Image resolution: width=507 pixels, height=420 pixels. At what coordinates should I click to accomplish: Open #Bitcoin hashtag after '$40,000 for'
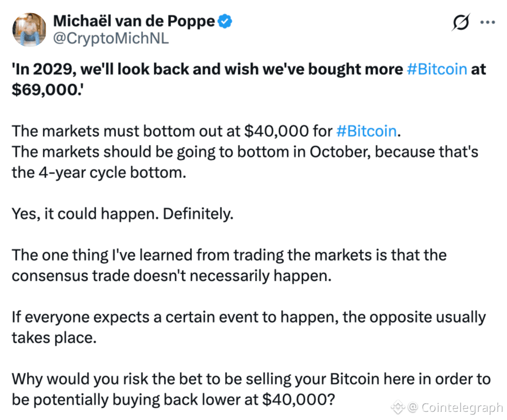click(x=367, y=131)
